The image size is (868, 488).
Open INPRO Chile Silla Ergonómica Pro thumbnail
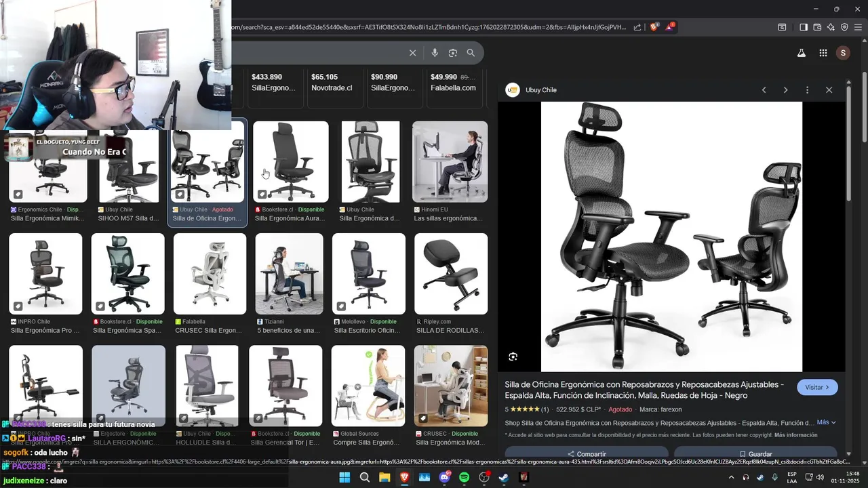pyautogui.click(x=45, y=274)
